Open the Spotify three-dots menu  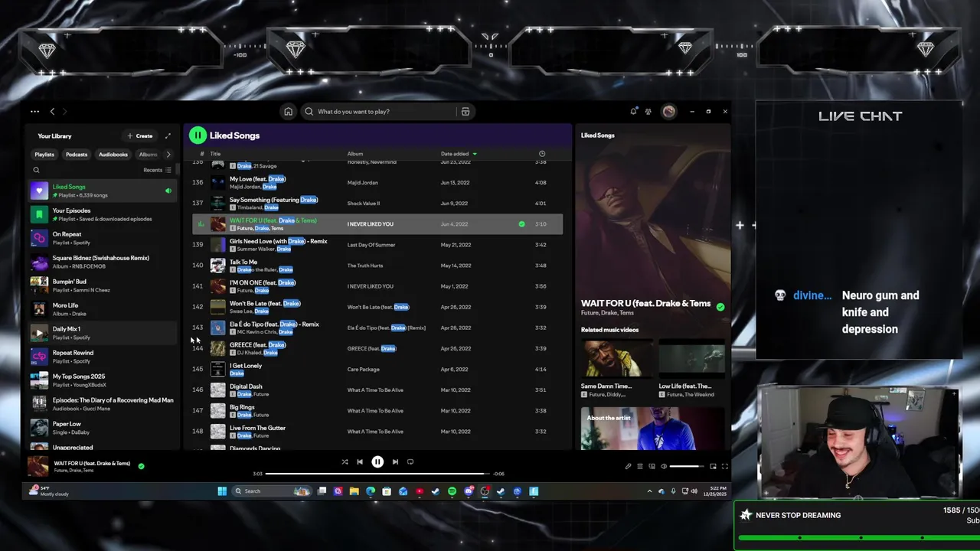point(34,112)
